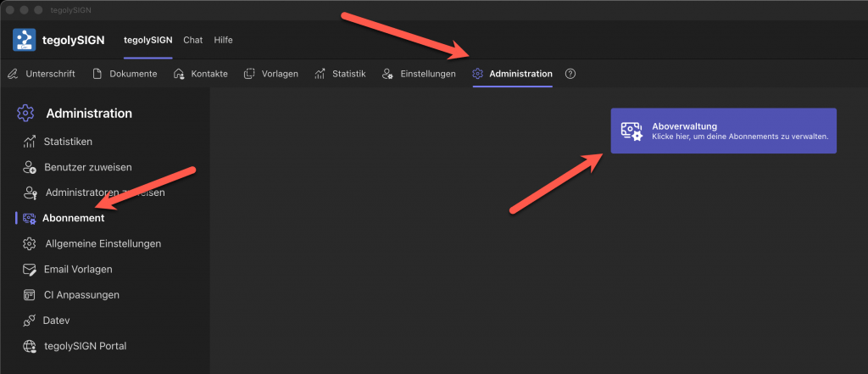
Task: Click the Abonnement sidebar icon
Action: tap(30, 218)
